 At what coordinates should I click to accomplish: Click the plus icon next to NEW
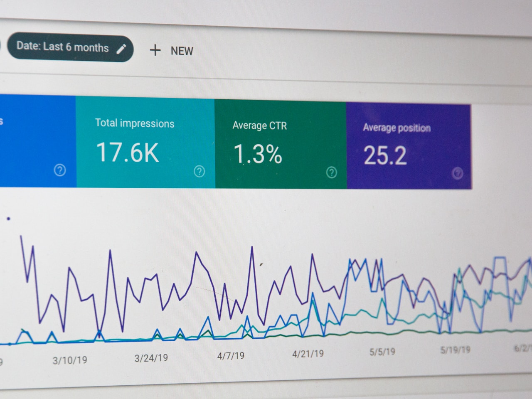[x=155, y=50]
